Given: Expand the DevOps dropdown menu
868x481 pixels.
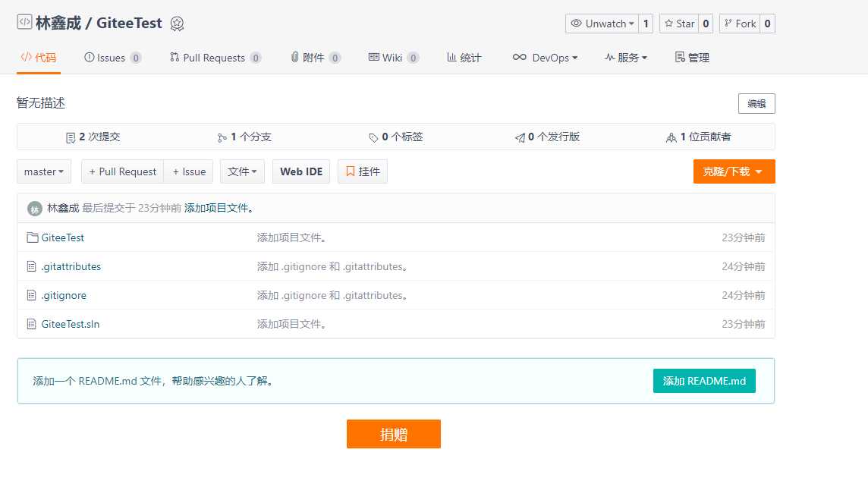Looking at the screenshot, I should (546, 58).
